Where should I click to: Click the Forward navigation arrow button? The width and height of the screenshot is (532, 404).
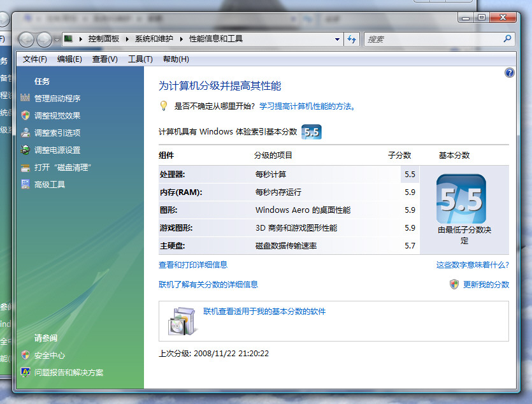pyautogui.click(x=44, y=40)
